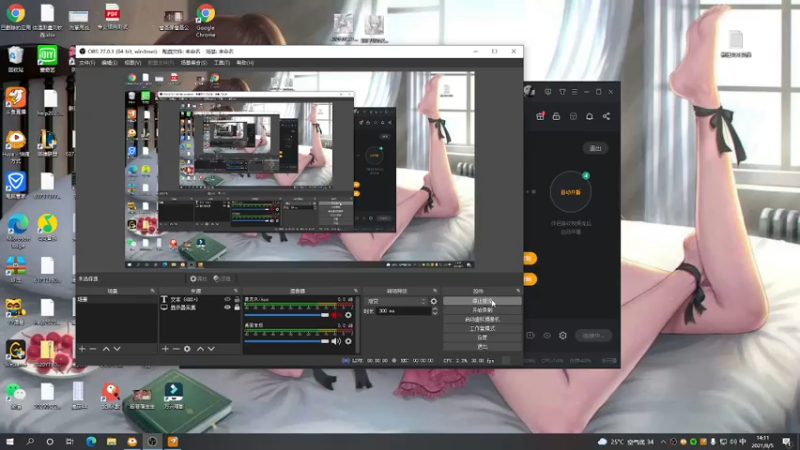Click the orange circular auto-start button in side window
The image size is (800, 450).
coord(570,192)
